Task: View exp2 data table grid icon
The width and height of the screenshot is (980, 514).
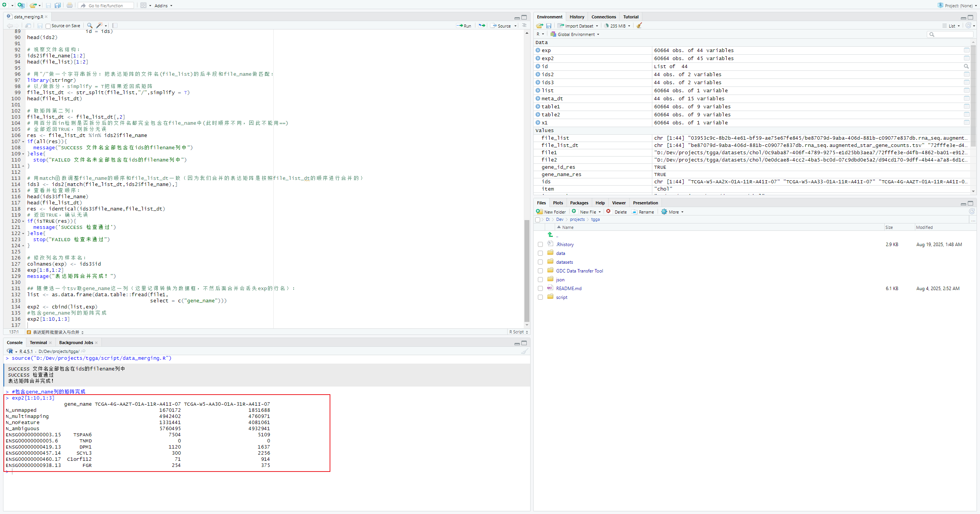Action: pyautogui.click(x=967, y=58)
